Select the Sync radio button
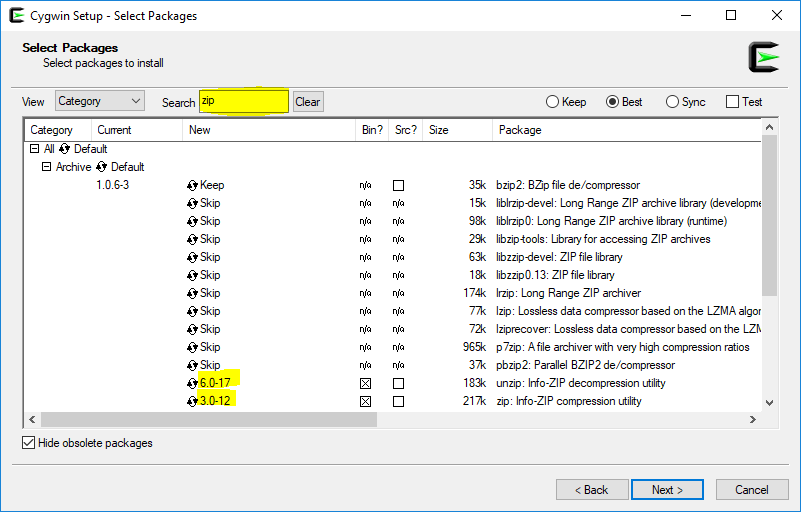Image resolution: width=801 pixels, height=512 pixels. 672,102
